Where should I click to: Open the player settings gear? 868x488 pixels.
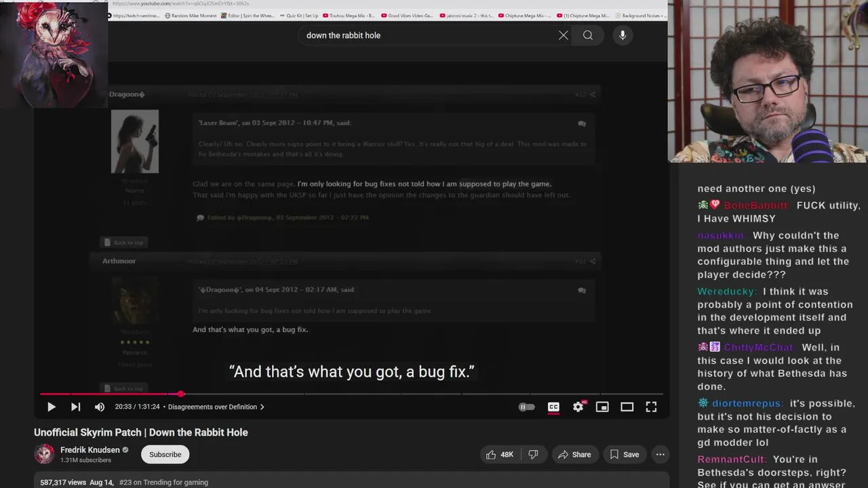(578, 407)
